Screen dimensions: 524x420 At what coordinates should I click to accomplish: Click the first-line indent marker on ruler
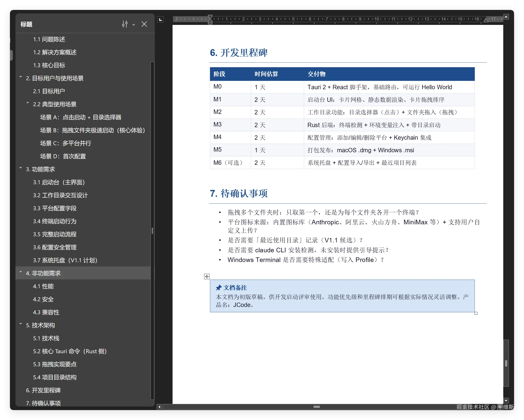click(210, 17)
